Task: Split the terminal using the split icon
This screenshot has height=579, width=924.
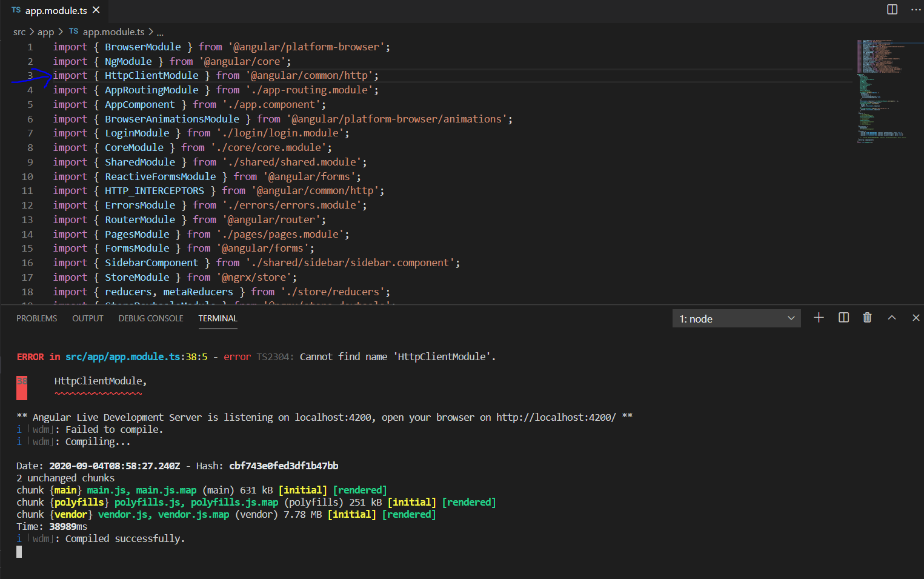Action: pyautogui.click(x=843, y=317)
